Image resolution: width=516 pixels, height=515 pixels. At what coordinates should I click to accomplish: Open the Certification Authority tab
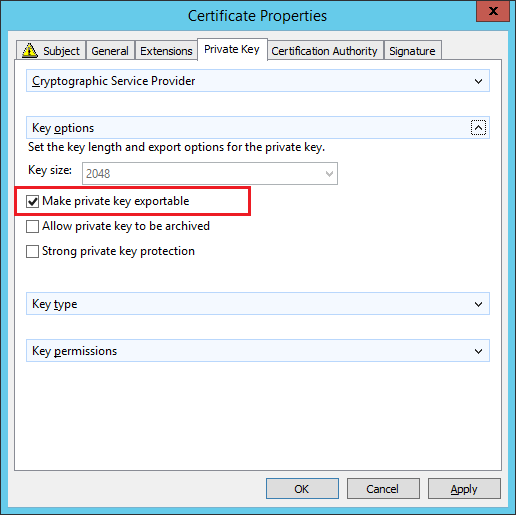click(x=324, y=51)
